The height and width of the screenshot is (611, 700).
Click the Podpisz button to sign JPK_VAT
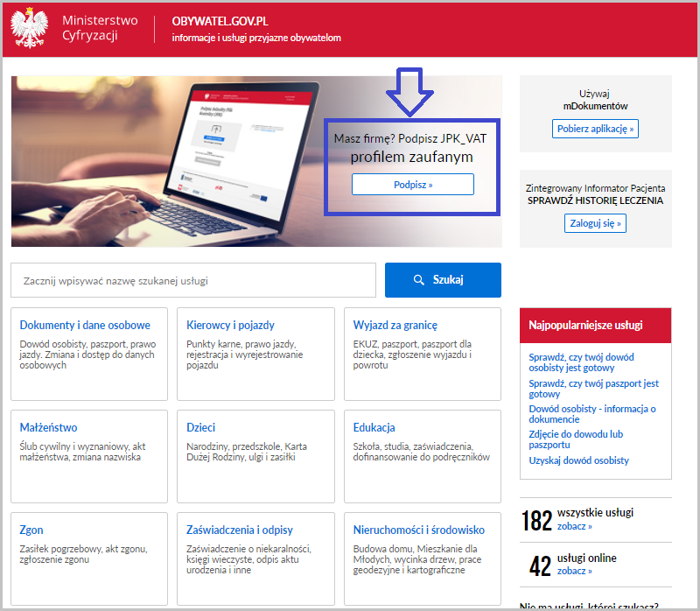coord(412,184)
